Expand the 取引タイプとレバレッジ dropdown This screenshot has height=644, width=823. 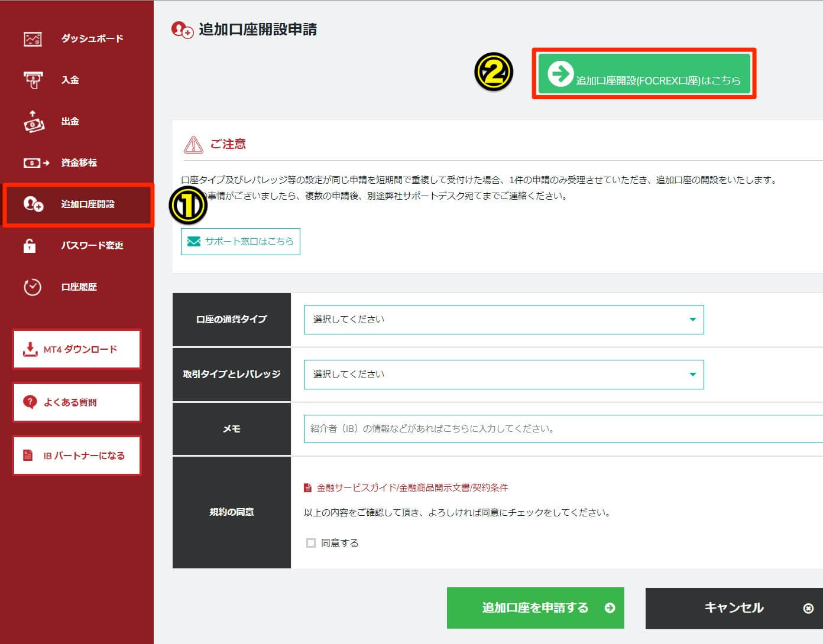(x=503, y=375)
